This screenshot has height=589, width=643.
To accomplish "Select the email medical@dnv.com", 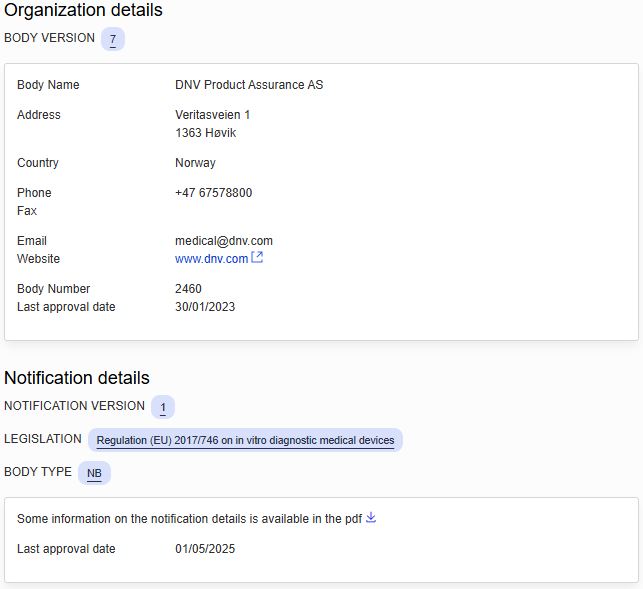I will coord(224,241).
